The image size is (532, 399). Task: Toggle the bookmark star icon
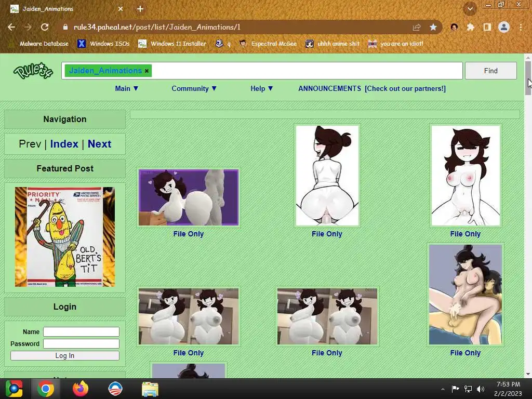[433, 27]
